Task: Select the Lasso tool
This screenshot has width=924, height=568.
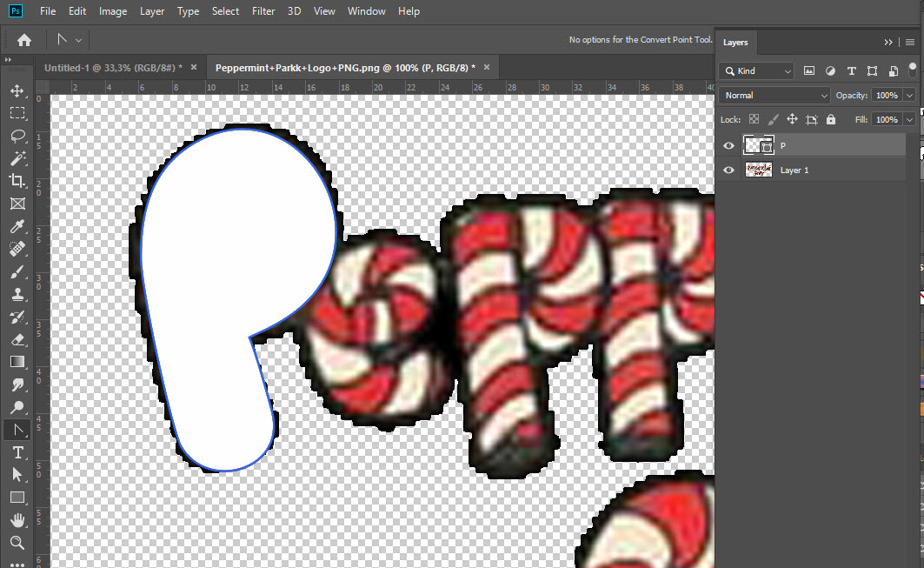Action: point(17,136)
